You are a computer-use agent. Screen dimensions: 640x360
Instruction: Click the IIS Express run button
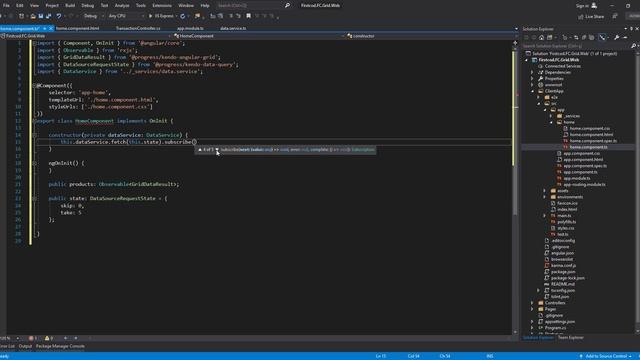tap(162, 16)
